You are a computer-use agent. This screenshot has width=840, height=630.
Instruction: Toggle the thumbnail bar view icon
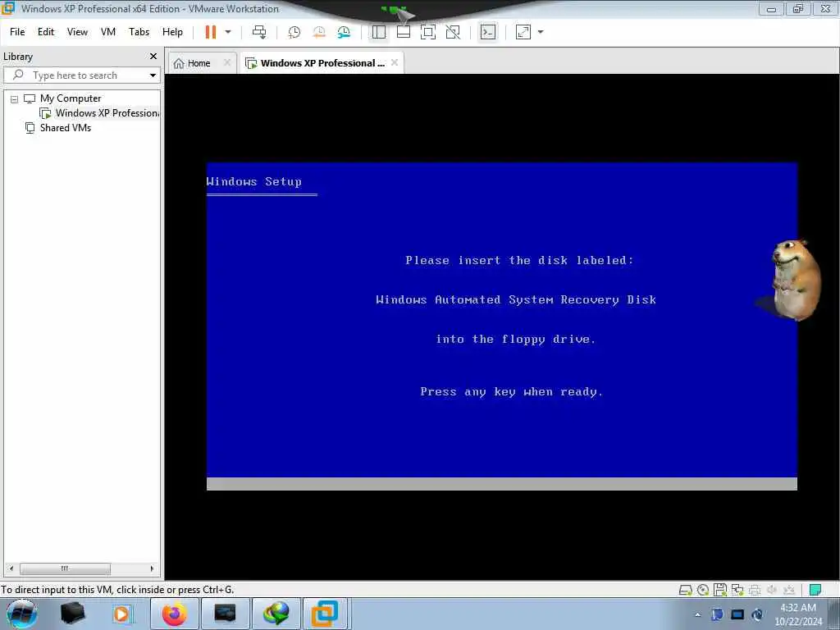pyautogui.click(x=404, y=32)
